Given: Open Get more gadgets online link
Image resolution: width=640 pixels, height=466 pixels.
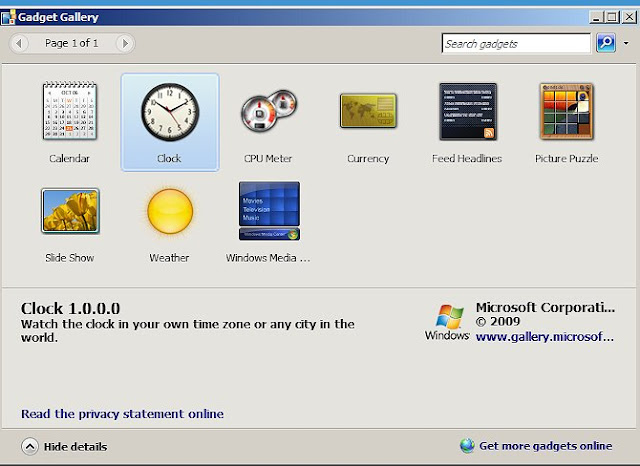Looking at the screenshot, I should tap(546, 446).
